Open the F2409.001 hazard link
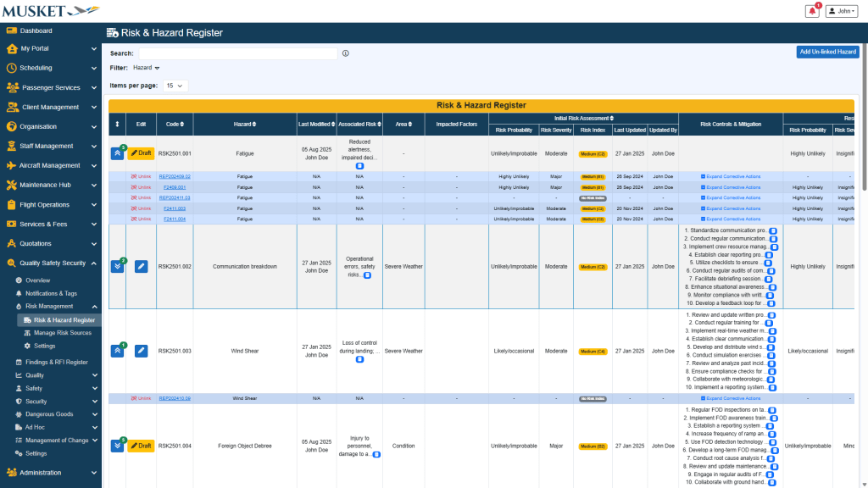 (x=175, y=187)
